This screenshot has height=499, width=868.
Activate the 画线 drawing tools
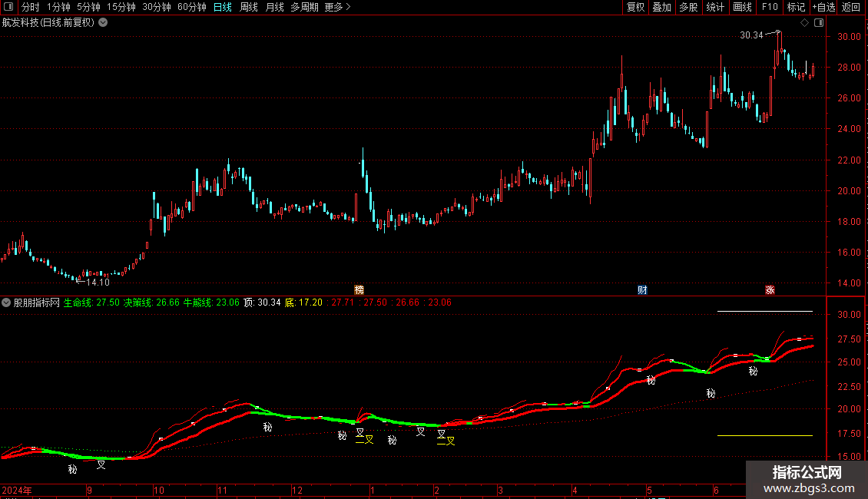pyautogui.click(x=742, y=7)
